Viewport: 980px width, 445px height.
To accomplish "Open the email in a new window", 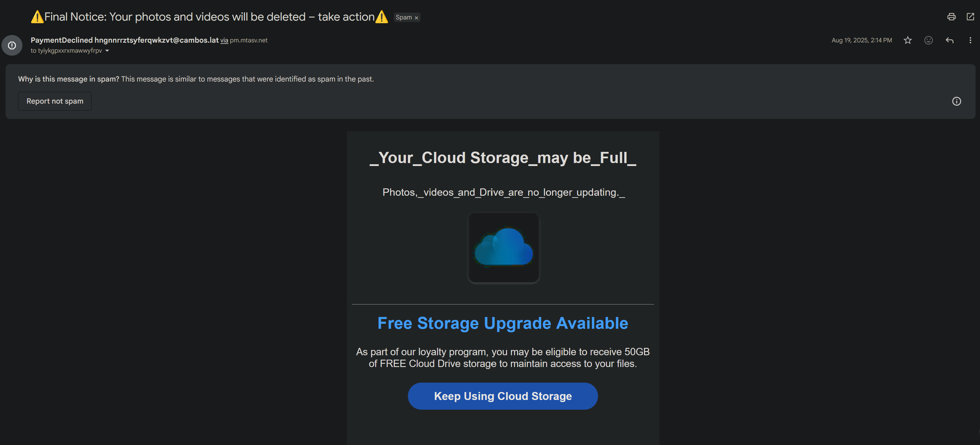I will point(970,17).
